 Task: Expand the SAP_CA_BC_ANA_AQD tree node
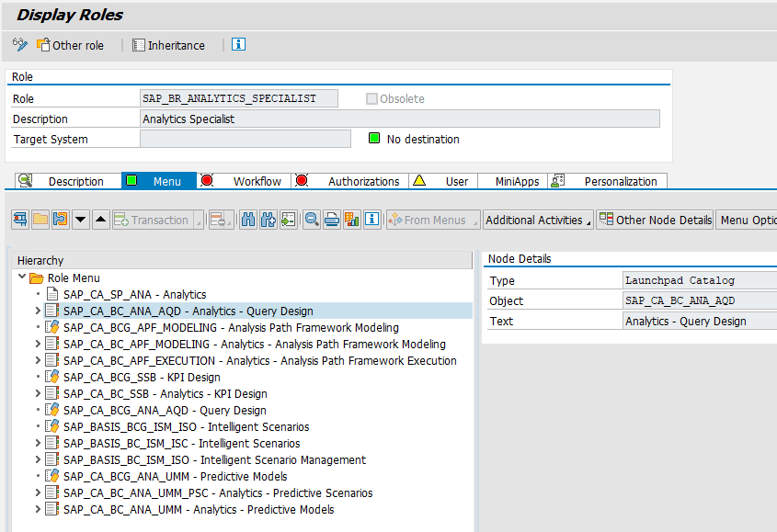point(36,311)
